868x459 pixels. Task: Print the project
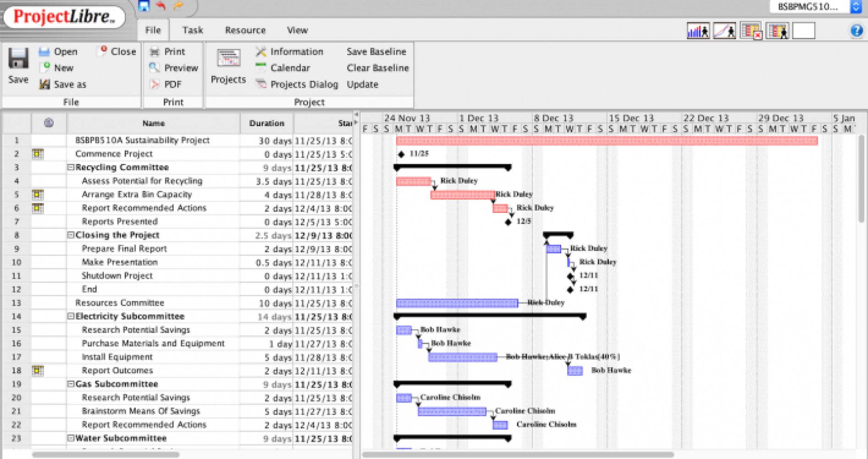(x=168, y=51)
